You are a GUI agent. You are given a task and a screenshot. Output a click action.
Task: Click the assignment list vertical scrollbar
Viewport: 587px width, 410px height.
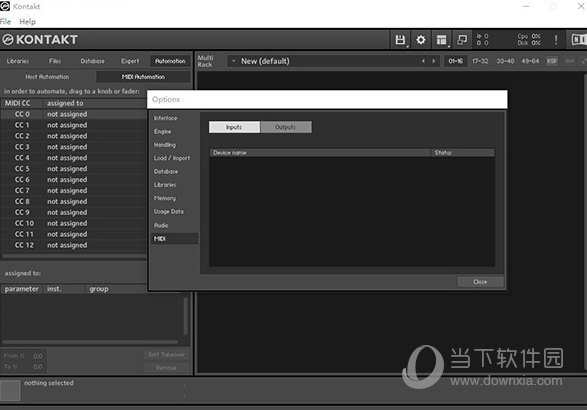click(x=186, y=316)
